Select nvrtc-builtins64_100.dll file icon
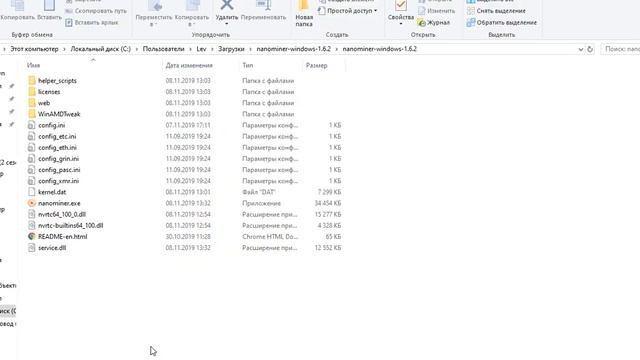 coord(31,225)
